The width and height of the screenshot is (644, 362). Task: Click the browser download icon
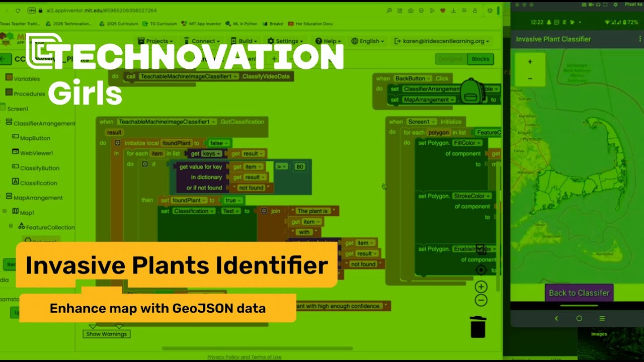point(453,11)
